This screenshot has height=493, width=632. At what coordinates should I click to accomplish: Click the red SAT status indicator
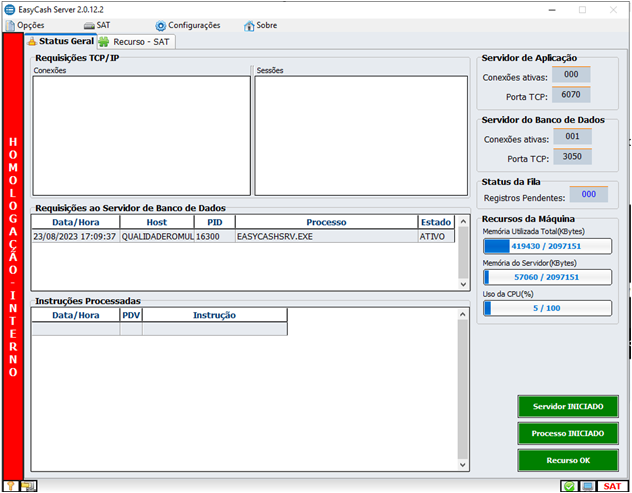612,486
